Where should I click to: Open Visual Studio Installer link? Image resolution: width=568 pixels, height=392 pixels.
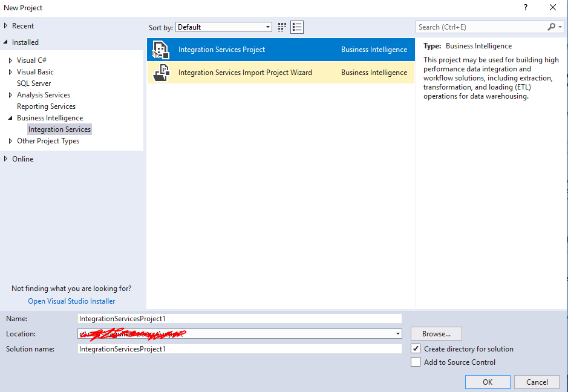pyautogui.click(x=71, y=301)
